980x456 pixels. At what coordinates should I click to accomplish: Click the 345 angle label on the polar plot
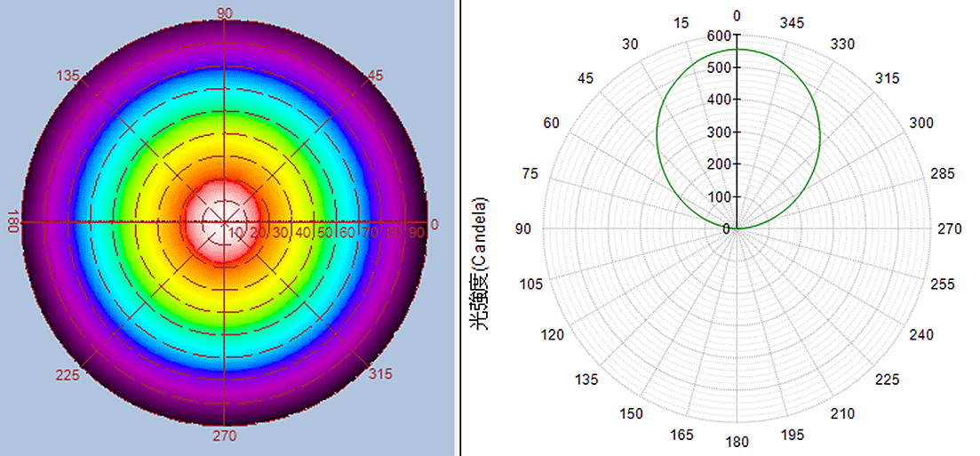(x=790, y=22)
